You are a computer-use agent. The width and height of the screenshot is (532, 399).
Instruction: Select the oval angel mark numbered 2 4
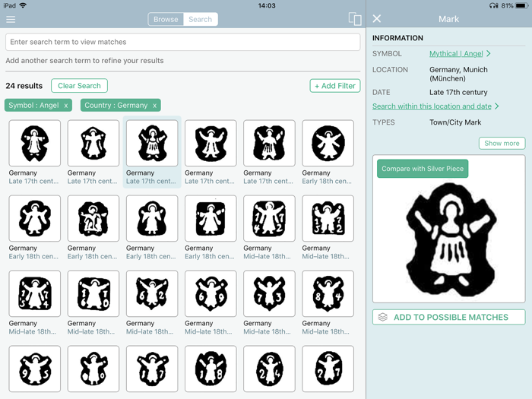tap(269, 369)
